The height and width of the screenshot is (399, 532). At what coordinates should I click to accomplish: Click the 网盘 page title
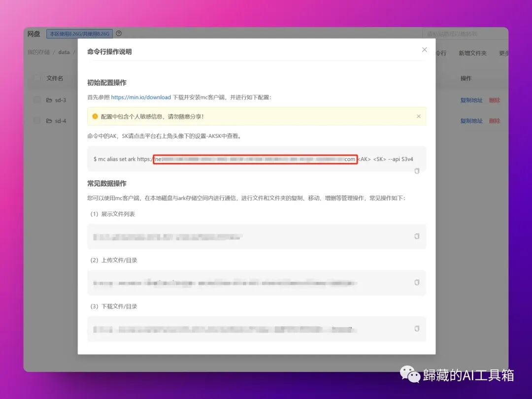(33, 33)
